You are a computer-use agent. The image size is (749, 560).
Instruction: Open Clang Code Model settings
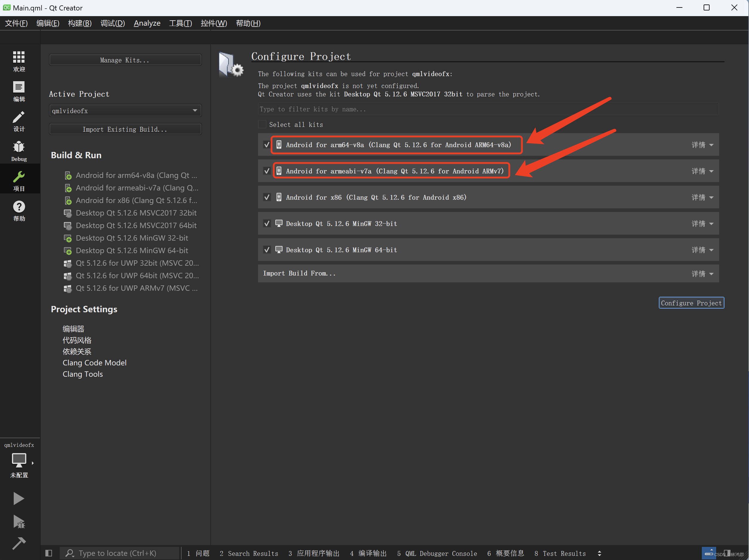click(x=94, y=363)
